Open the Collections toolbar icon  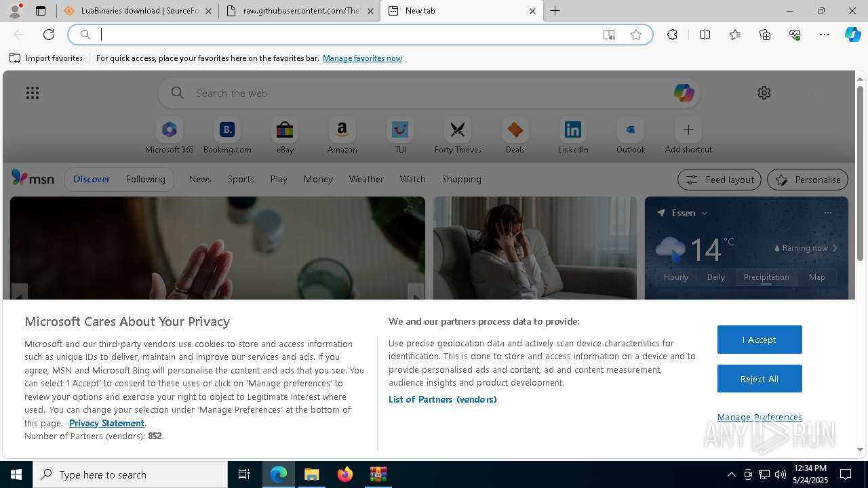765,35
